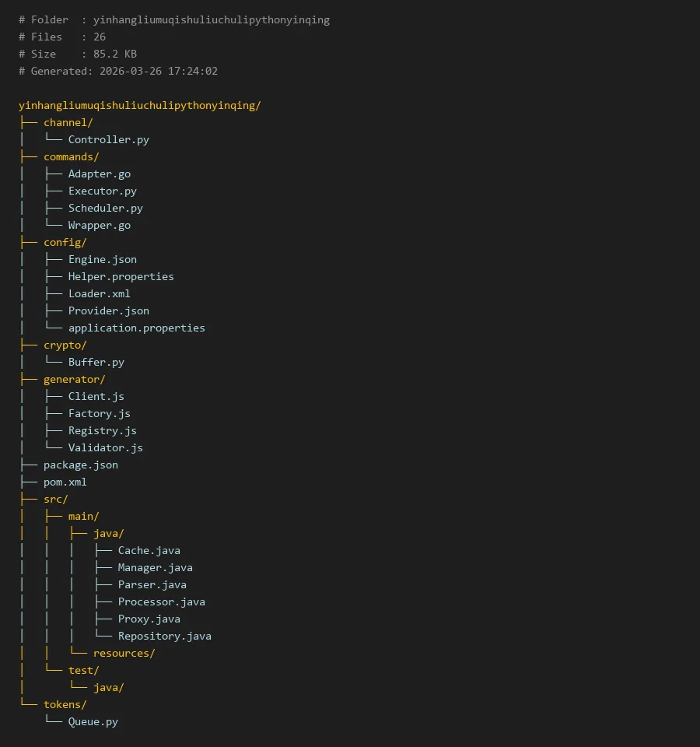
Task: Select Scheduler.py in commands
Action: point(105,208)
